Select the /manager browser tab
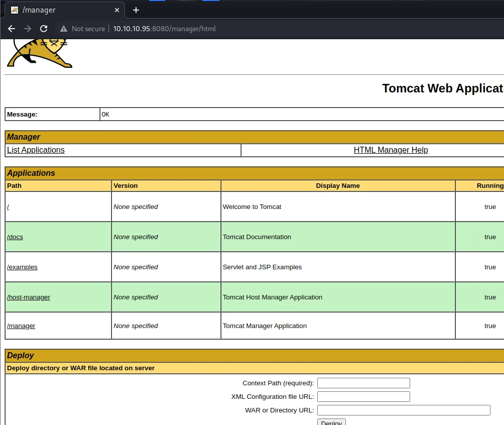The image size is (504, 425). pos(64,10)
